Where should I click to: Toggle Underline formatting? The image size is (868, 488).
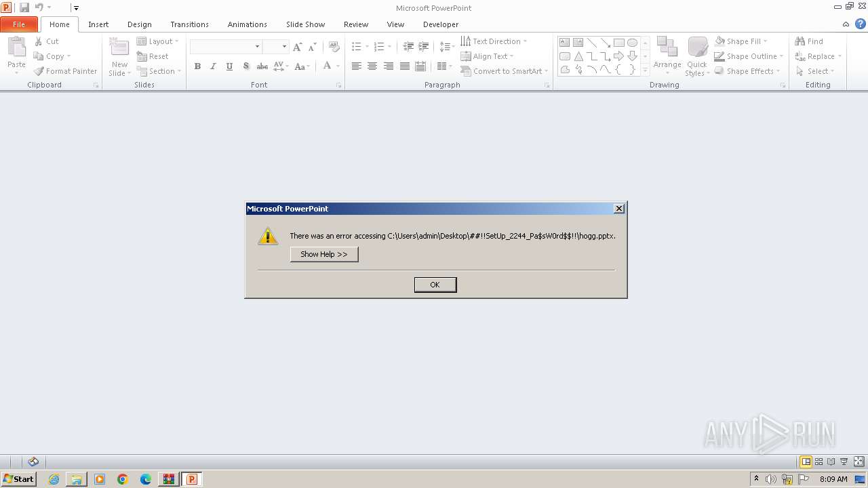[x=229, y=66]
